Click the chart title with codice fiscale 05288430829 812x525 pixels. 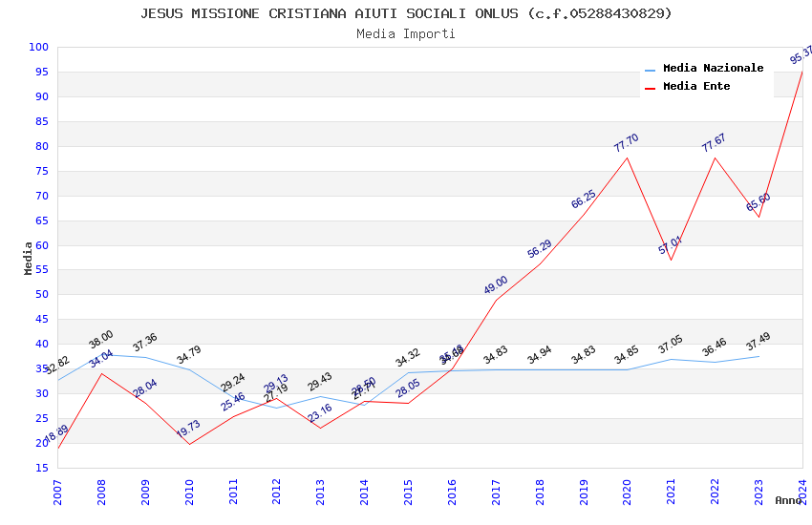pyautogui.click(x=406, y=13)
